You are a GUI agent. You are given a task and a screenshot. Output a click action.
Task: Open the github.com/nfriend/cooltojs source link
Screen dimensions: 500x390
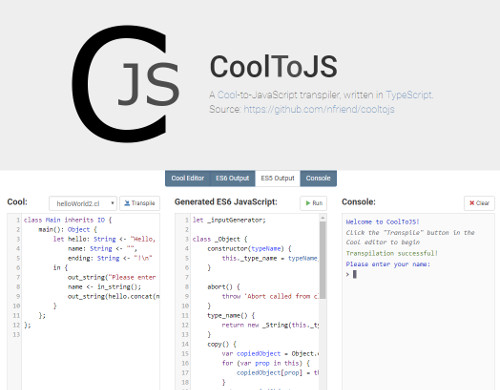tap(319, 109)
